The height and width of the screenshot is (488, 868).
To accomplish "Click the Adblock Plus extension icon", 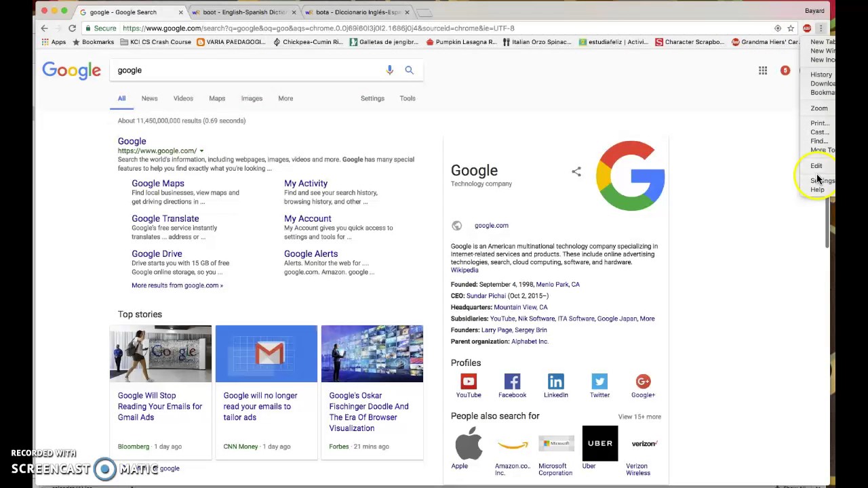I will (806, 28).
